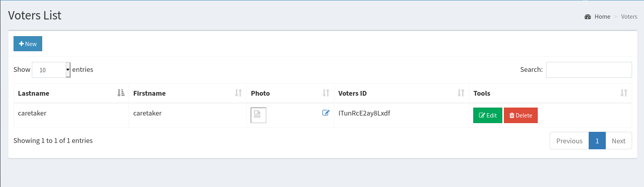The height and width of the screenshot is (187, 644).
Task: Focus the Search input field
Action: 589,70
